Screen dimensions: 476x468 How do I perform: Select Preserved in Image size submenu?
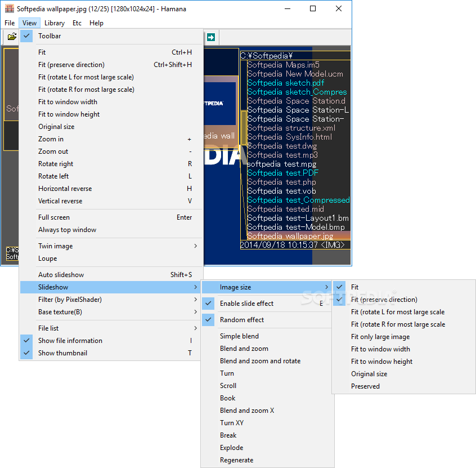(x=404, y=386)
